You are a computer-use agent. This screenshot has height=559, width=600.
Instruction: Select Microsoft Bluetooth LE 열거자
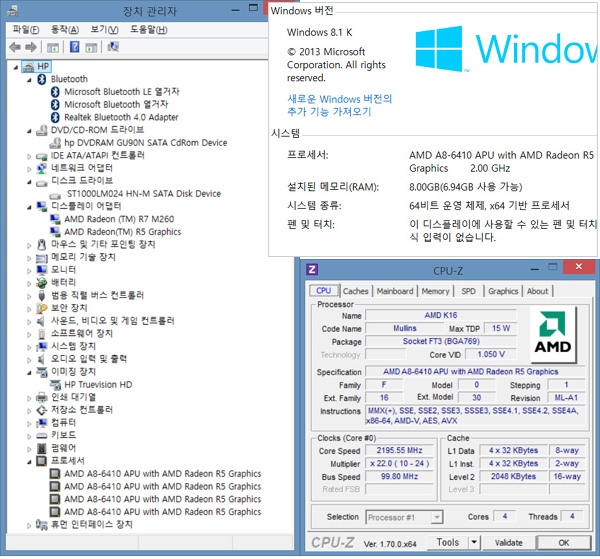(x=122, y=92)
